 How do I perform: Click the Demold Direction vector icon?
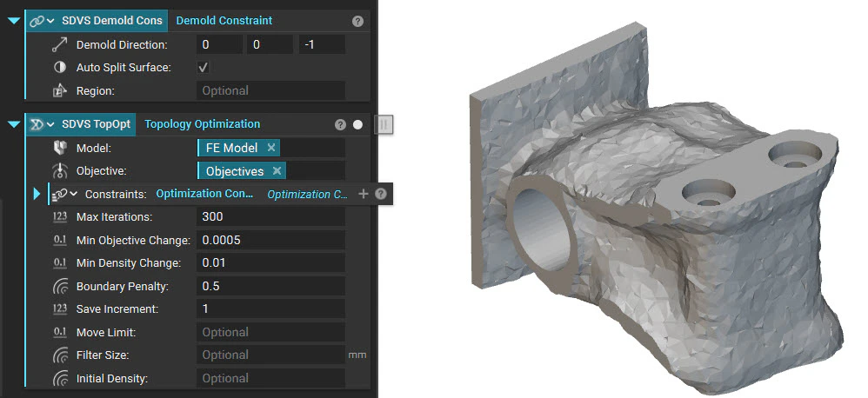[60, 44]
